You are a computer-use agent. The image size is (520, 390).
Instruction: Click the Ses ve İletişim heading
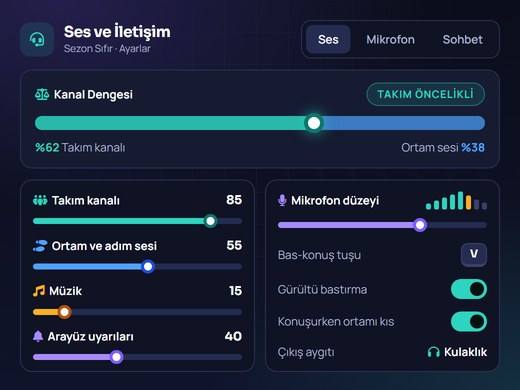tap(117, 32)
